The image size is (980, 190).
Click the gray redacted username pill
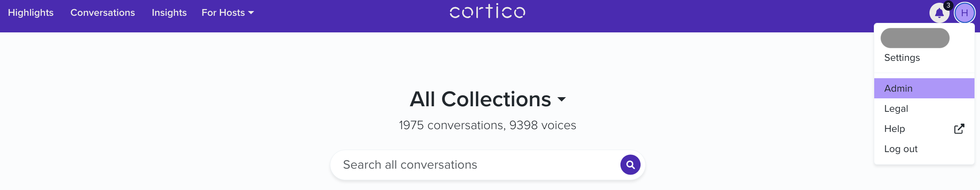pos(915,38)
